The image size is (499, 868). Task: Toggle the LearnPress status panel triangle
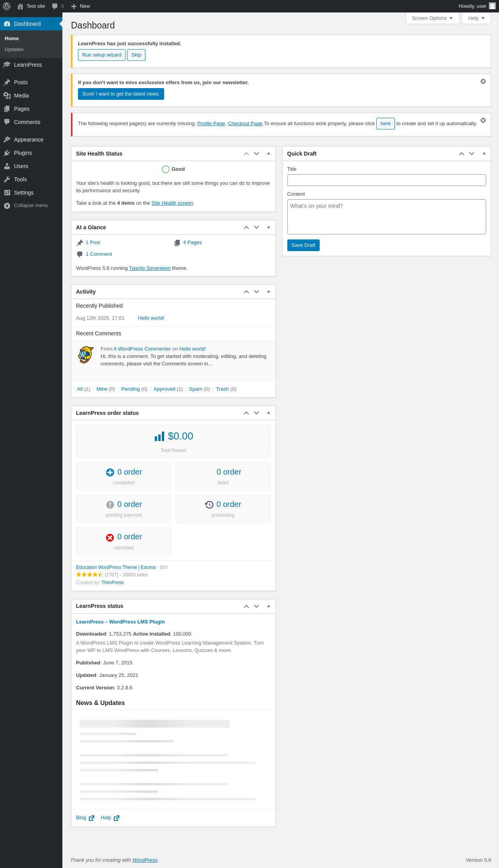[269, 606]
